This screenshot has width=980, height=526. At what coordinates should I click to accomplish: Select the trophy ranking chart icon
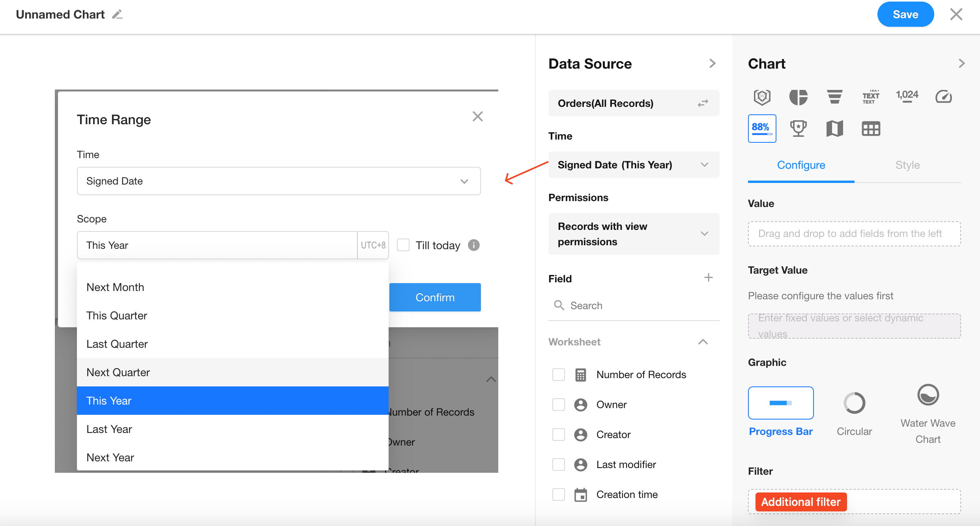pos(798,129)
